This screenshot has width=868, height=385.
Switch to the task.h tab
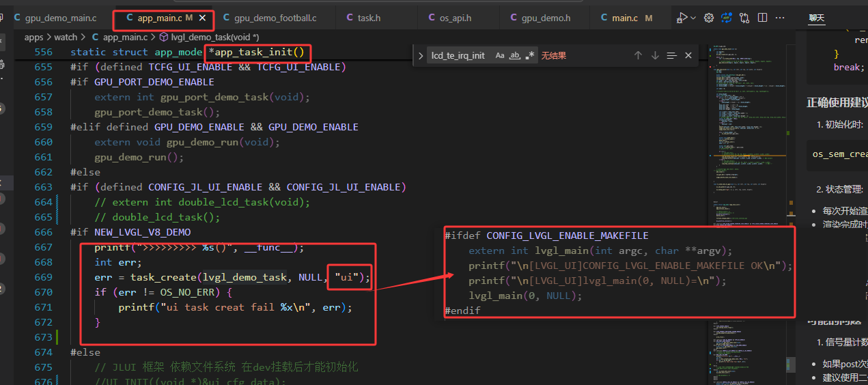(369, 18)
